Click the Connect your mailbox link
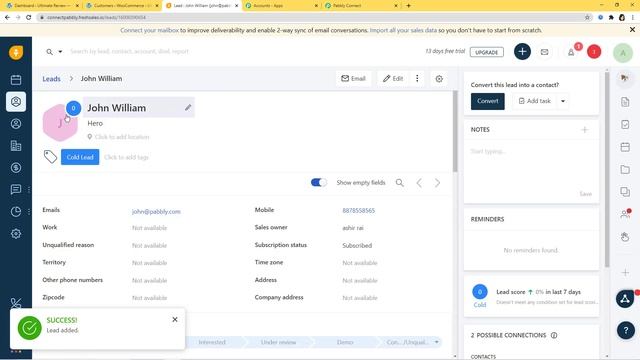640x360 pixels. pyautogui.click(x=150, y=30)
